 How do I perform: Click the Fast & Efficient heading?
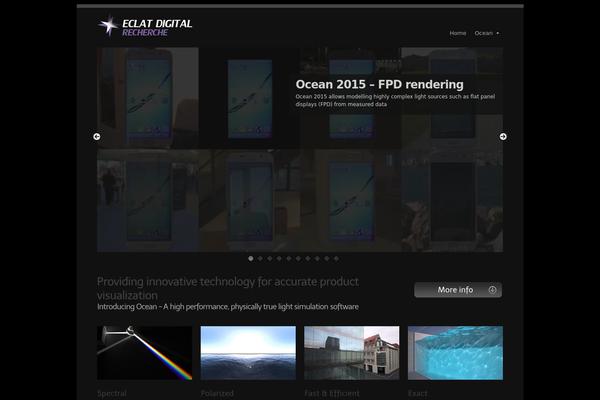[332, 393]
